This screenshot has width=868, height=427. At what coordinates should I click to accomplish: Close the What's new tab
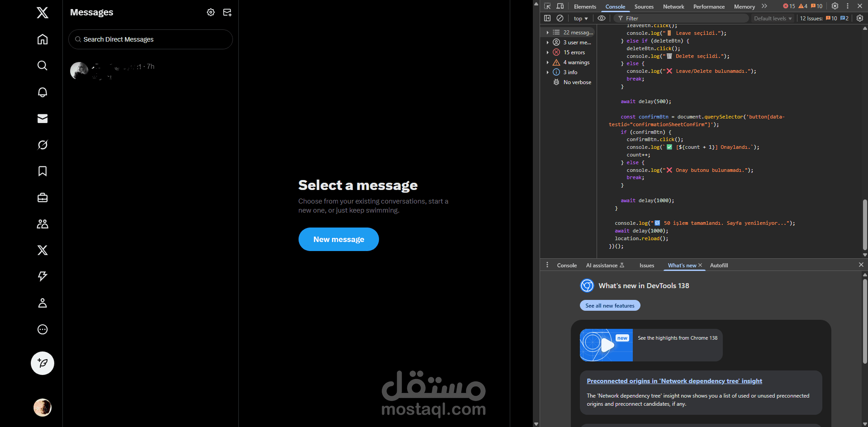coord(700,266)
